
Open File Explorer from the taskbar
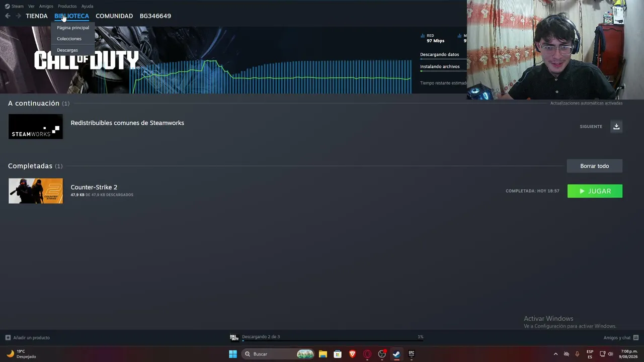323,354
